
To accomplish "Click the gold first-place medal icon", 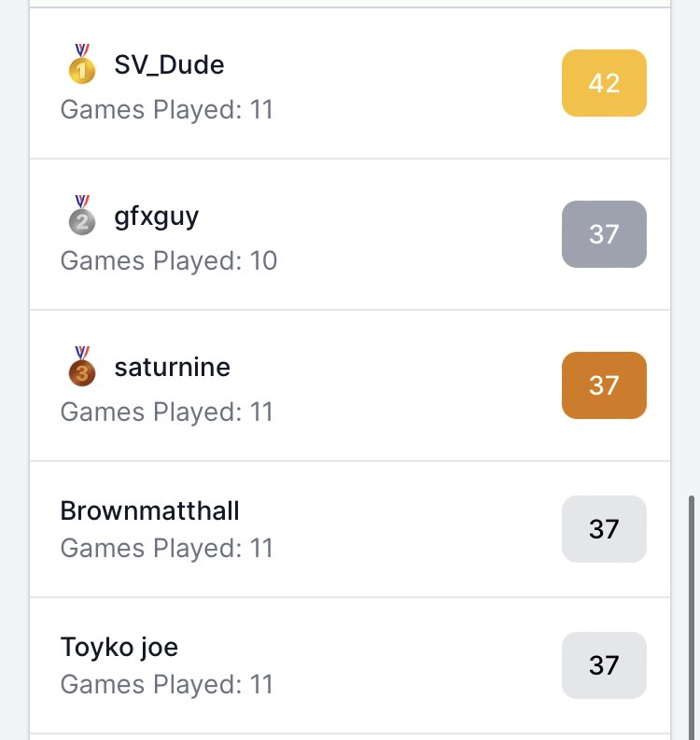I will pos(82,64).
